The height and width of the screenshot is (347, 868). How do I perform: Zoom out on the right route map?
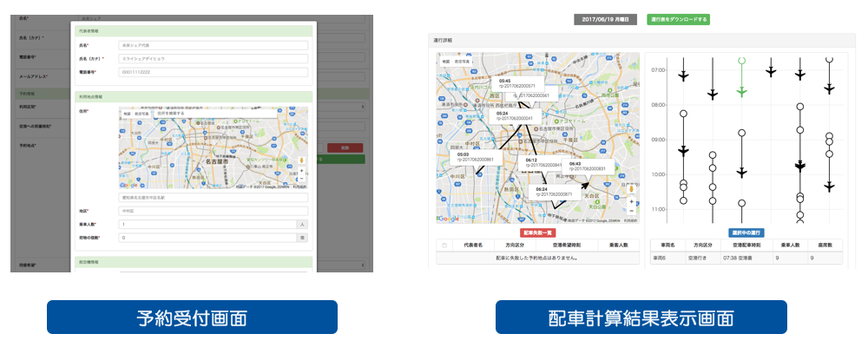(631, 211)
